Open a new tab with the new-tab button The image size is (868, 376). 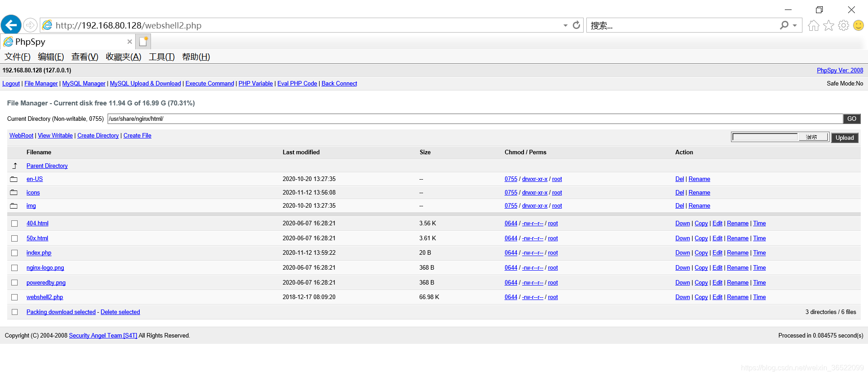[x=144, y=42]
